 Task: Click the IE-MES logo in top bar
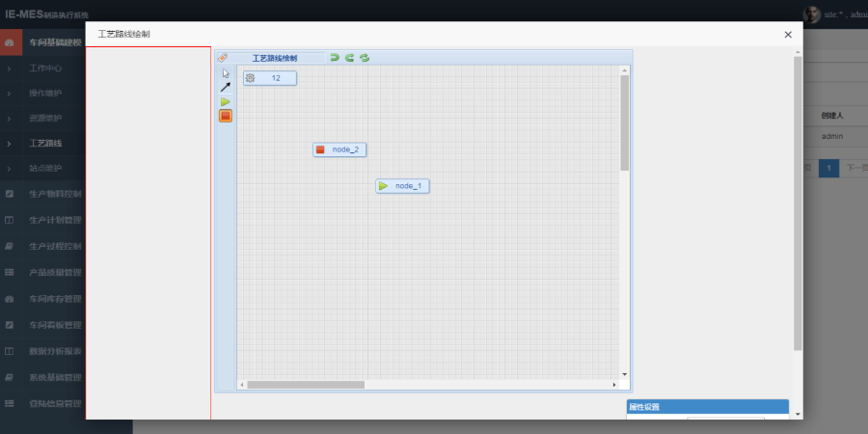[46, 14]
